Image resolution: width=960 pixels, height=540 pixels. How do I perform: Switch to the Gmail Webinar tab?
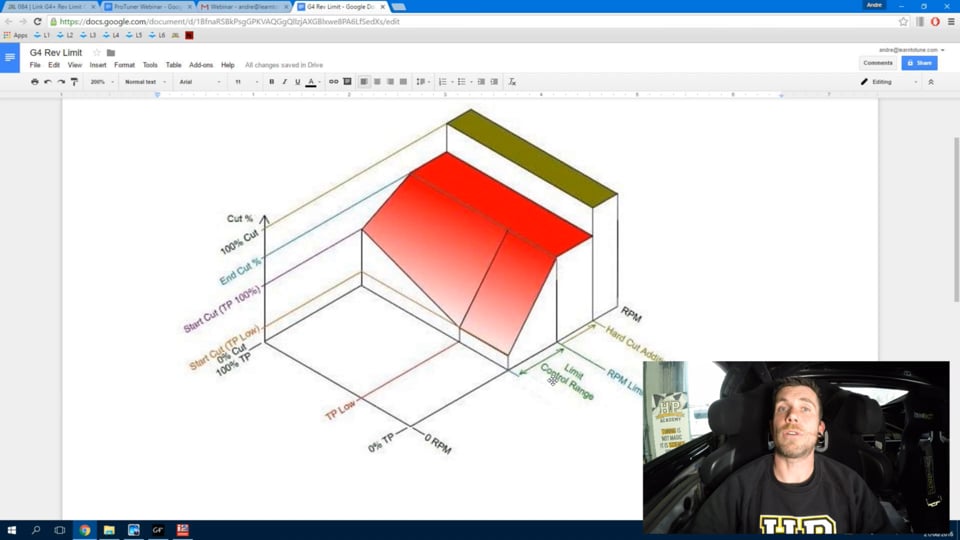(243, 7)
